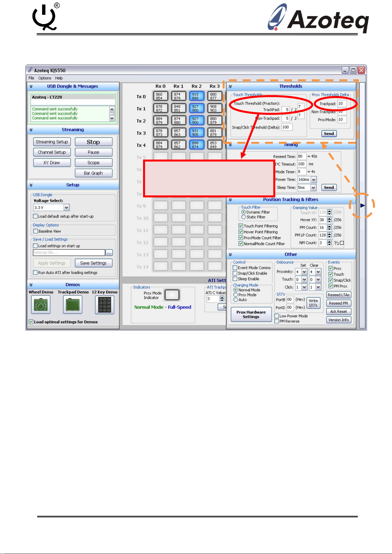Enable Load default setup after start-up
This screenshot has width=392, height=554.
(x=35, y=216)
